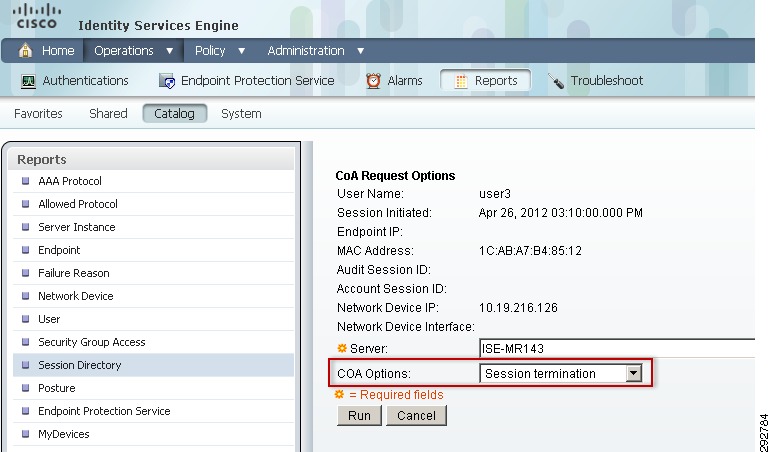Viewport: 768px width, 452px height.
Task: Switch to Shared reports tab
Action: click(108, 114)
